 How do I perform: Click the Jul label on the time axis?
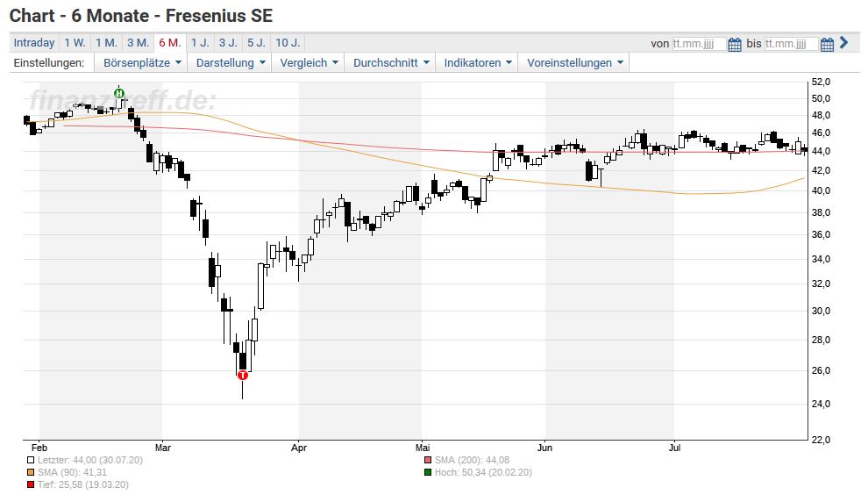(674, 448)
